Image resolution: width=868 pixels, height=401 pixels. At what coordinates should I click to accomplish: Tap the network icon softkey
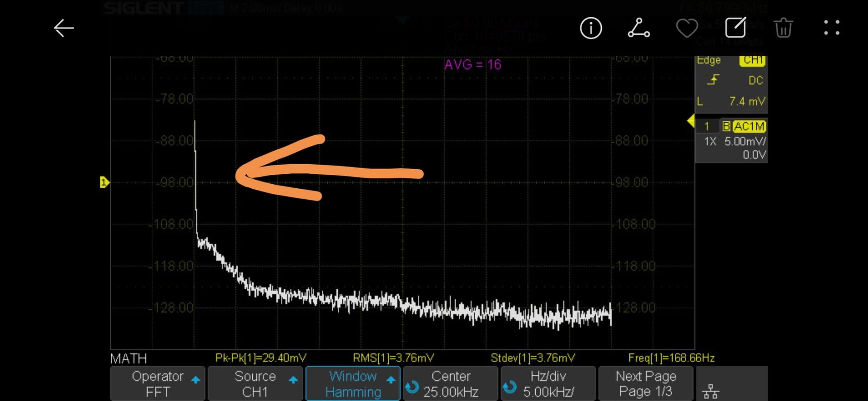click(711, 391)
